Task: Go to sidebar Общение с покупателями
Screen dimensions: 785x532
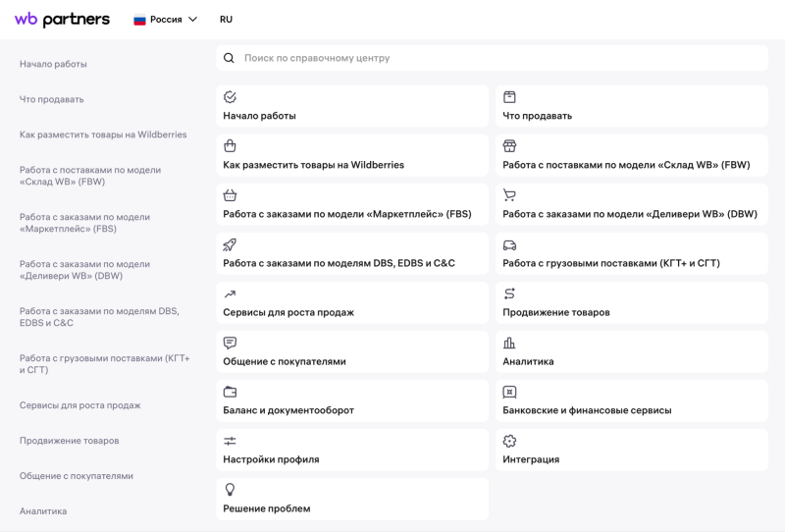Action: tap(77, 476)
